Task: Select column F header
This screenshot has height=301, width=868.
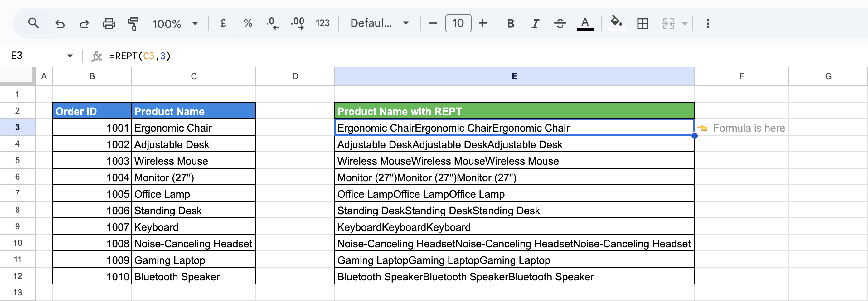Action: (x=741, y=76)
